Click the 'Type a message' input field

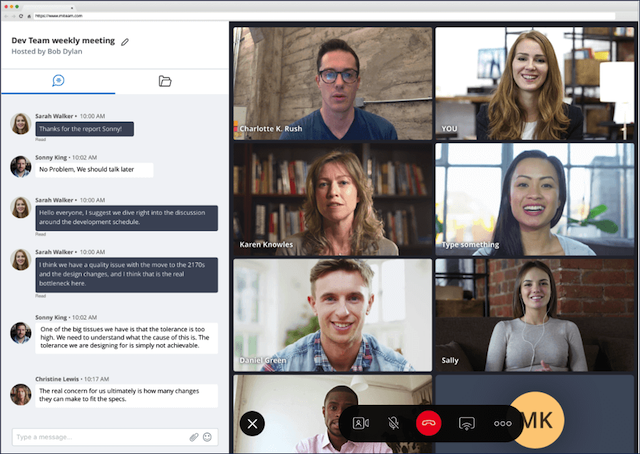pyautogui.click(x=115, y=437)
